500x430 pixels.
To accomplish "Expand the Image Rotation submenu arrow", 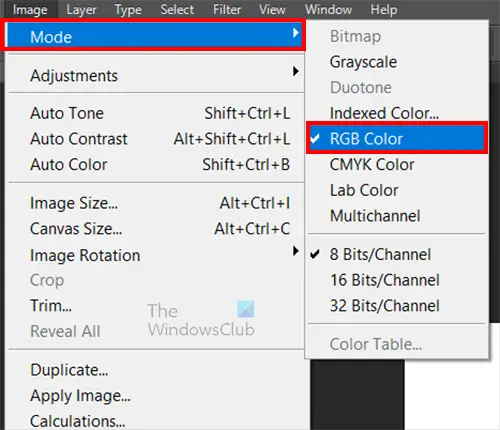I will pos(295,251).
